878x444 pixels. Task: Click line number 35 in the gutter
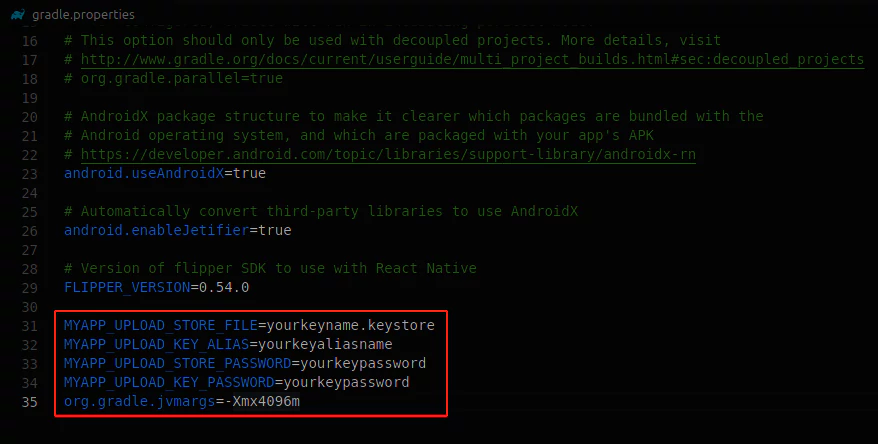point(30,402)
